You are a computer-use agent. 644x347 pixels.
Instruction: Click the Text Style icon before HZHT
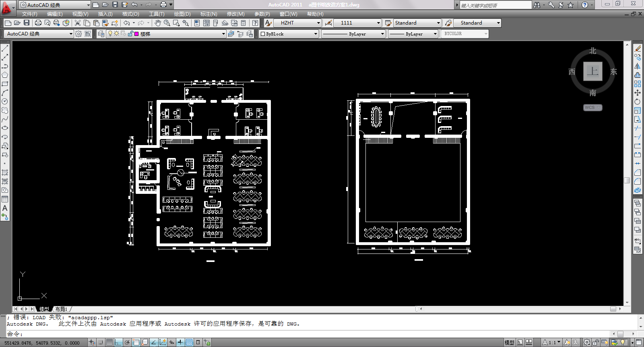(268, 23)
